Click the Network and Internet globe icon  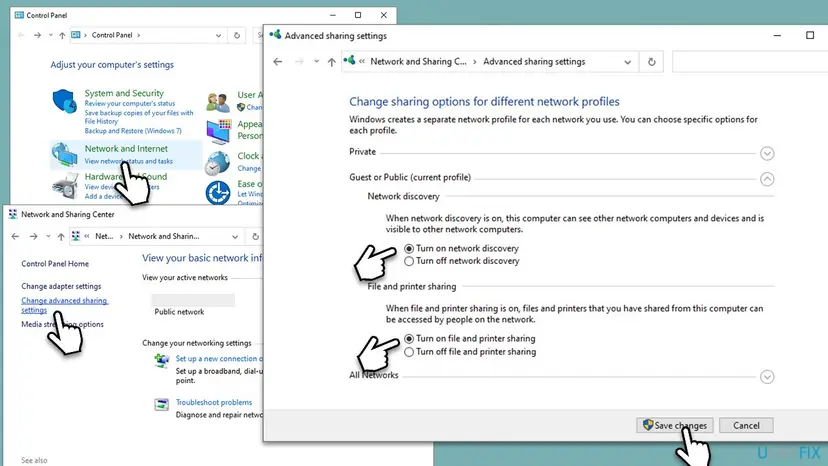[x=64, y=155]
